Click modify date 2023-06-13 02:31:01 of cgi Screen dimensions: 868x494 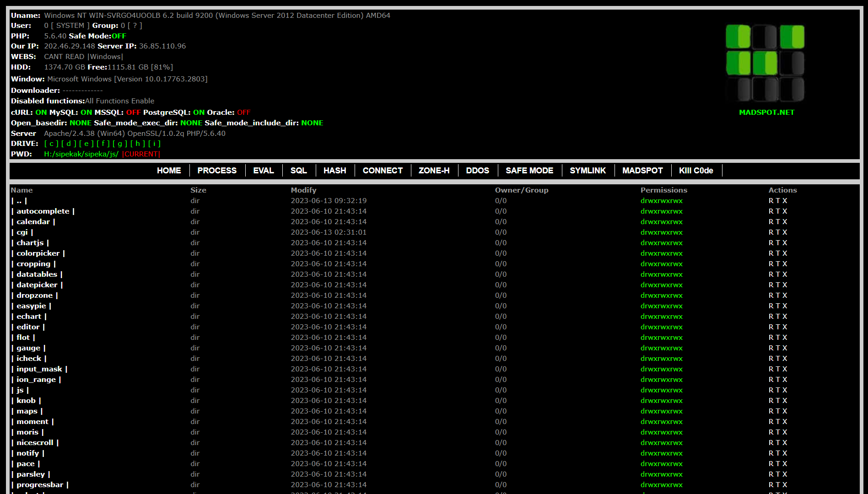point(329,232)
